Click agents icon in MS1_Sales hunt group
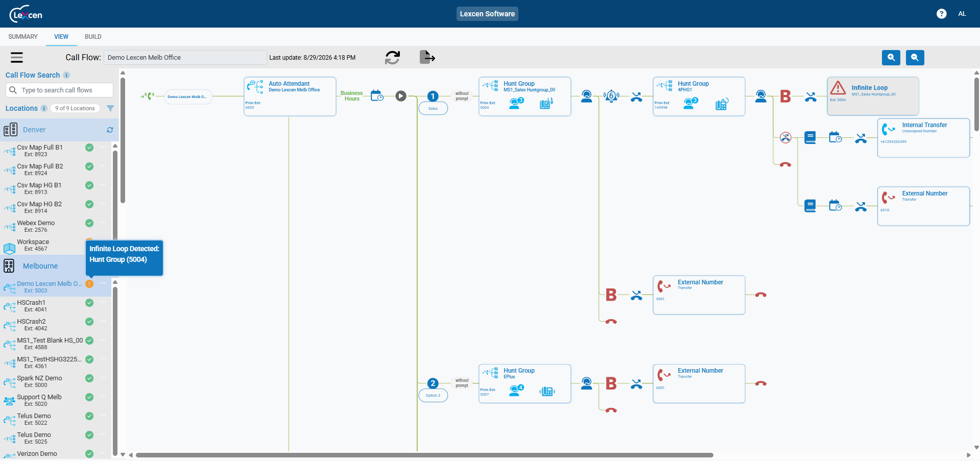This screenshot has height=461, width=980. pos(516,103)
